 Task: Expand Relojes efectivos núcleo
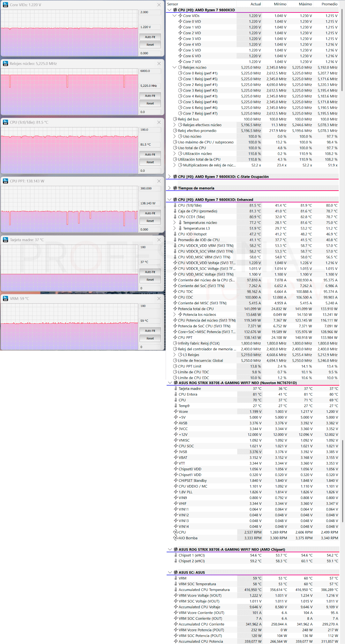click(x=175, y=125)
